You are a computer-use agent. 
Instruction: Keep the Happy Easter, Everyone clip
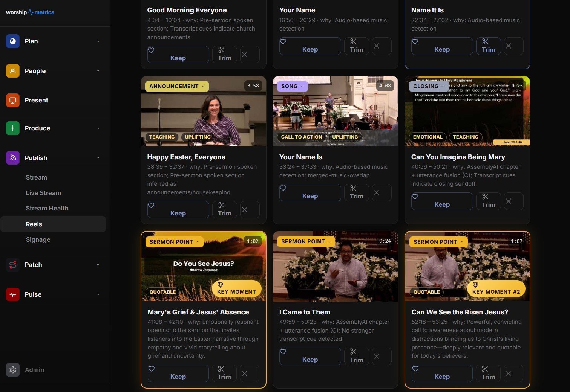[178, 210]
